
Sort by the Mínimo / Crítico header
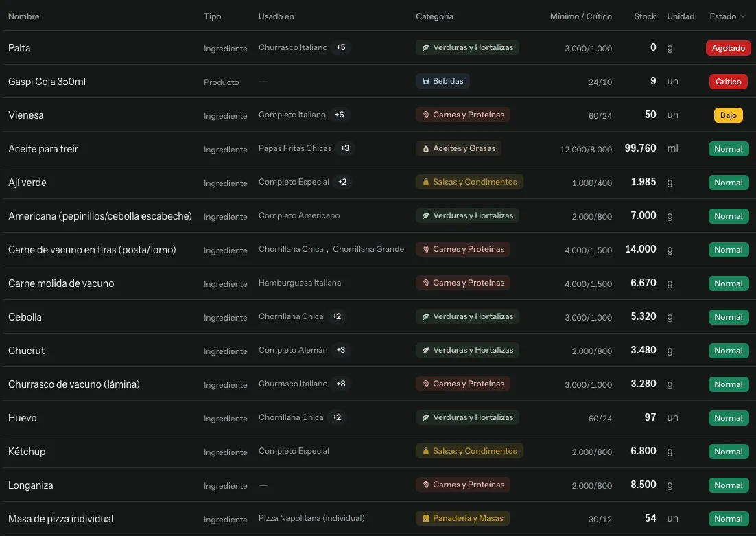[581, 16]
